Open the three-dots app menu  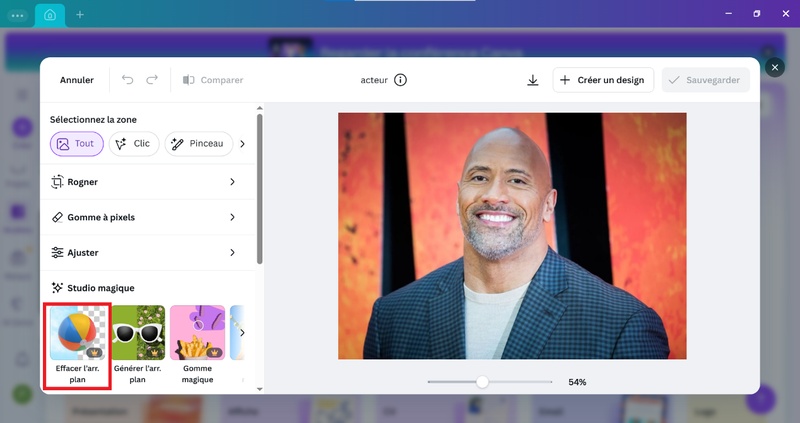coord(17,15)
